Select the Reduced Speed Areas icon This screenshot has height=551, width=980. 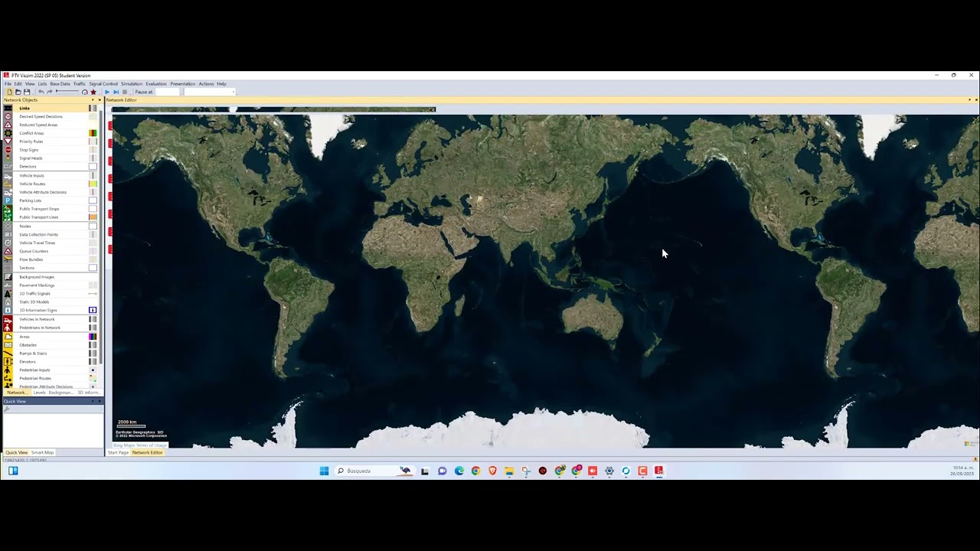click(x=8, y=125)
